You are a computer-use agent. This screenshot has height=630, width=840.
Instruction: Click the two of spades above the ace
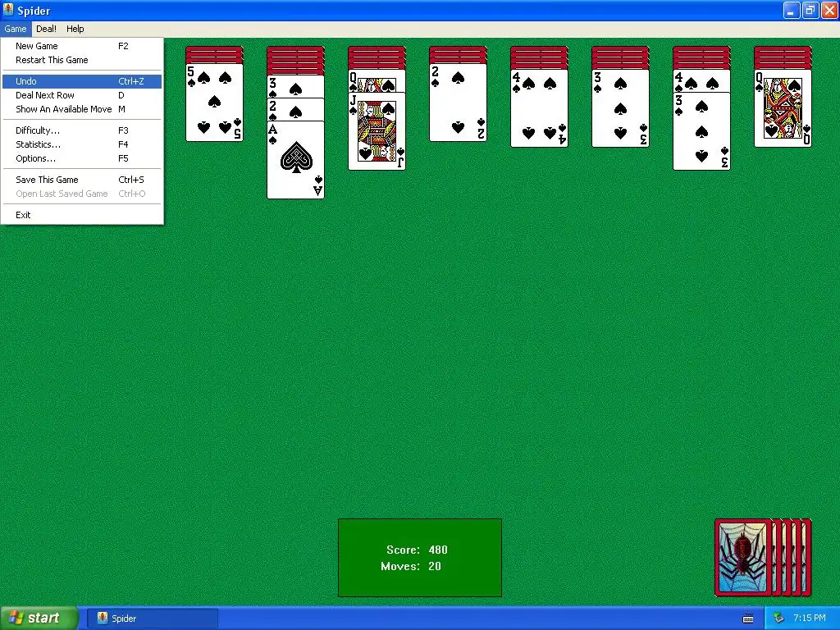click(x=295, y=110)
